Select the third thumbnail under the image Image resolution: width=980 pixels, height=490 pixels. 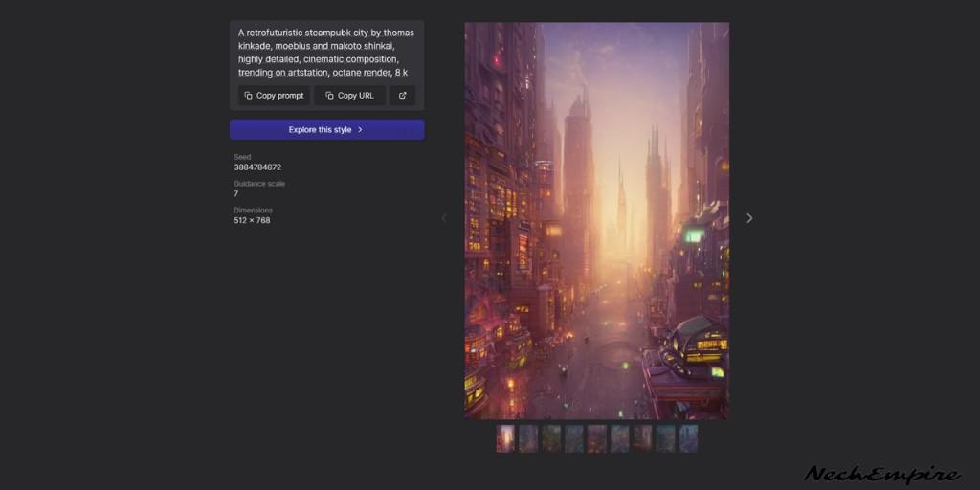point(551,438)
